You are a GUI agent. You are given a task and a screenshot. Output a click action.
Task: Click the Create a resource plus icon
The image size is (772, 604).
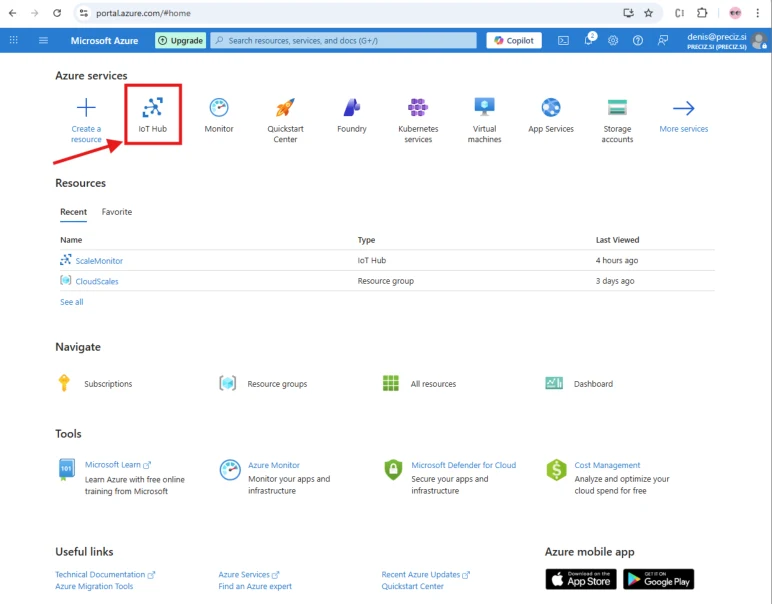86,107
